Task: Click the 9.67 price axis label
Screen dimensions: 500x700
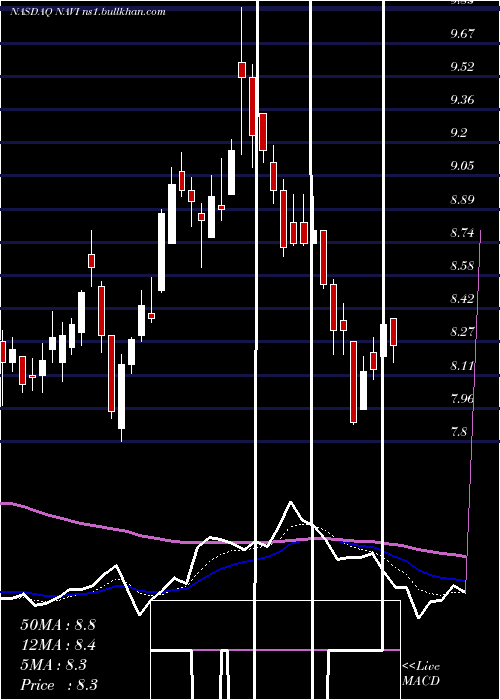Action: pos(462,34)
